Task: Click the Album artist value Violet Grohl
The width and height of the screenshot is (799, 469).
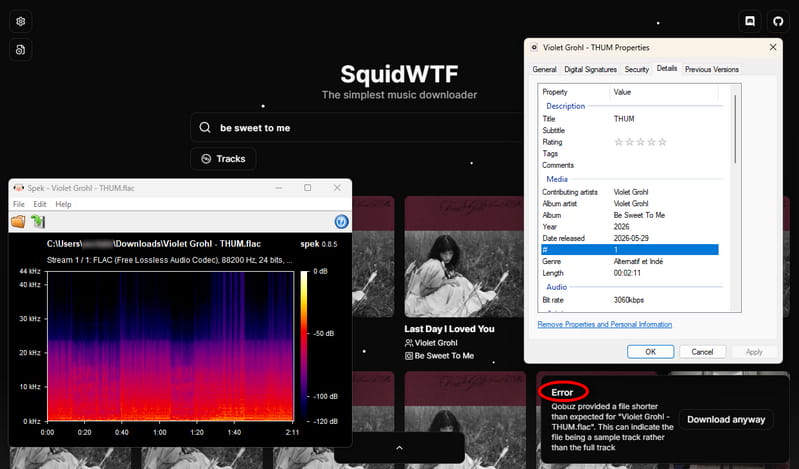Action: tap(631, 203)
